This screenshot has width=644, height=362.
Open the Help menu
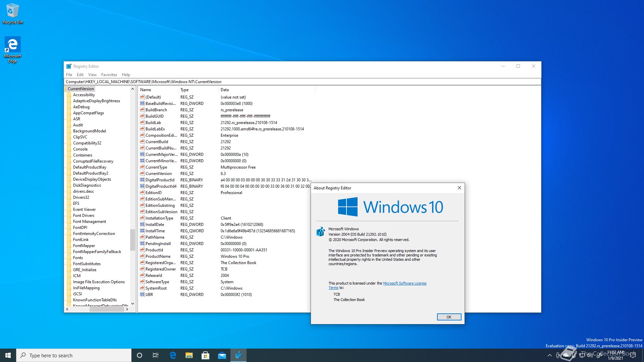click(126, 75)
